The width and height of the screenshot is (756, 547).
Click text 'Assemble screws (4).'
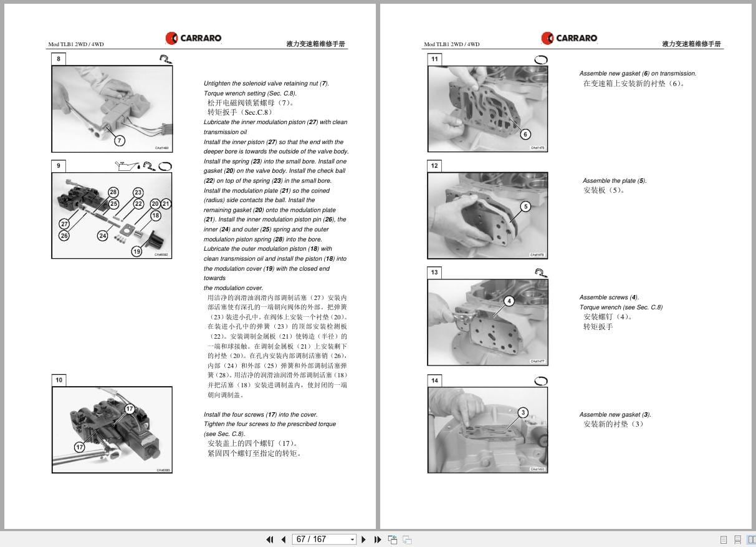click(609, 298)
